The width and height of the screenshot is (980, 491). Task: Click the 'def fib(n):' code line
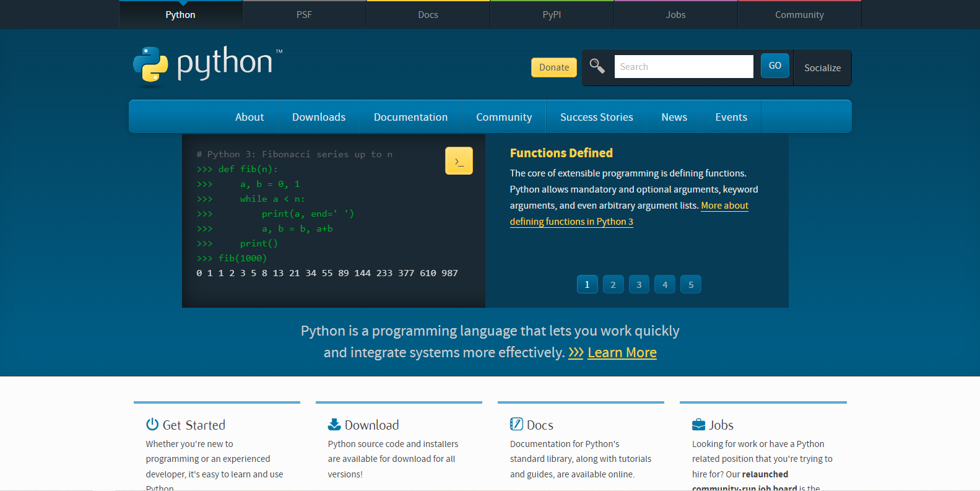coord(237,169)
